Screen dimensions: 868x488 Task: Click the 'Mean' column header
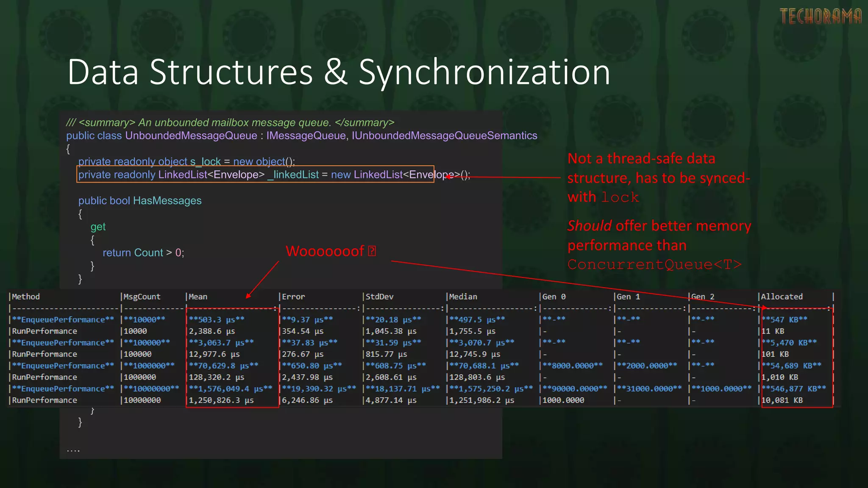pos(198,297)
